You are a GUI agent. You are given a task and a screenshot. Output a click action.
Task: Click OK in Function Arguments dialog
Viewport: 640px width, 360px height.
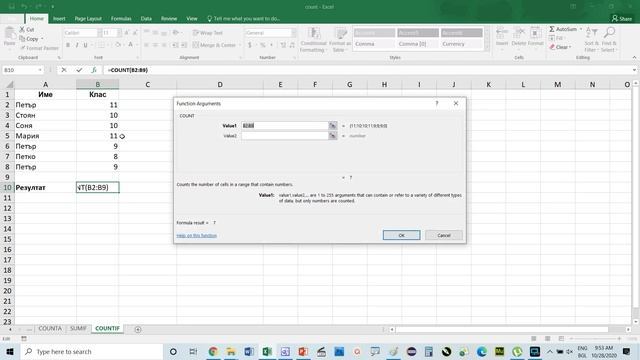tap(401, 236)
